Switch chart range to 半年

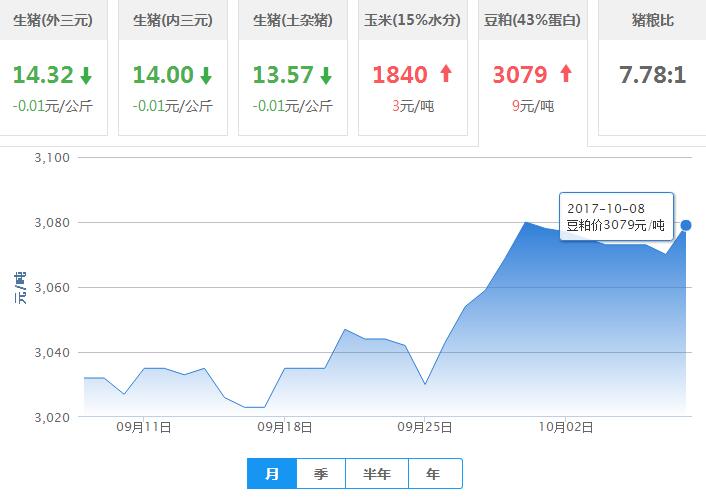[377, 474]
